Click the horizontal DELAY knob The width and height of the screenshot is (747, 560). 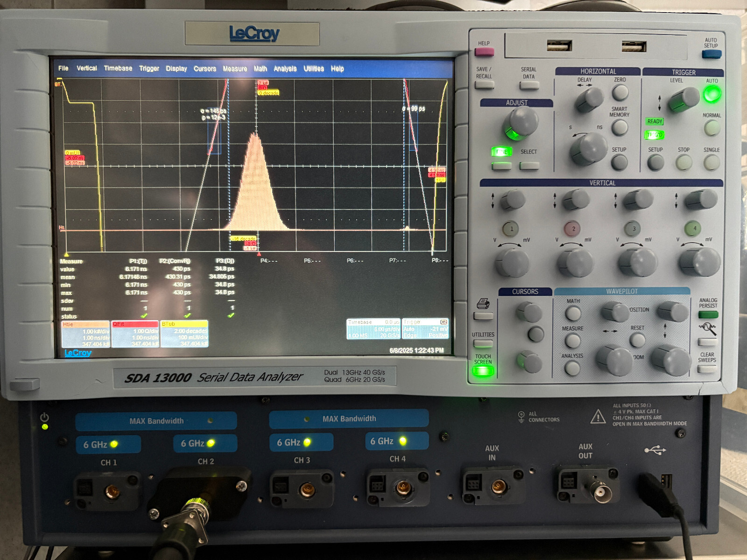(589, 99)
